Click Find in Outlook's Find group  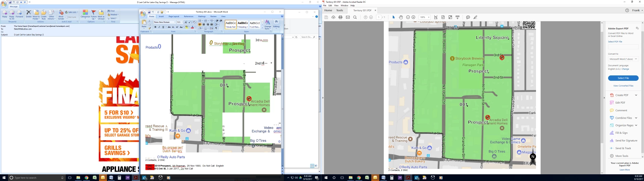point(111,11)
